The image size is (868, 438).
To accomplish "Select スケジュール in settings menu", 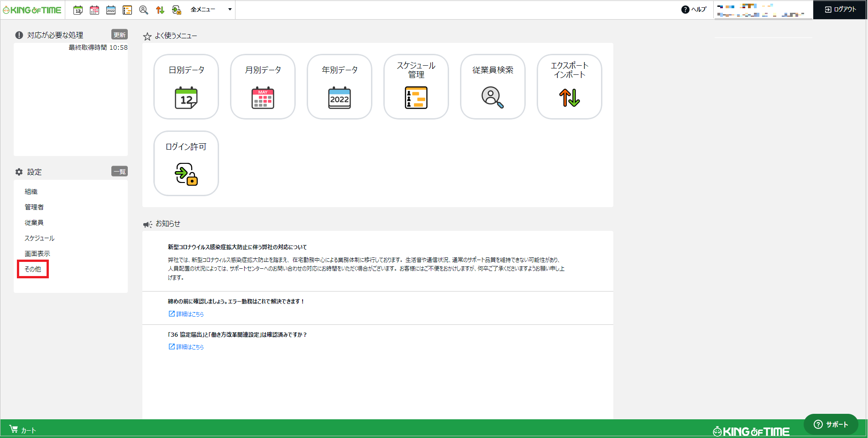I will click(39, 238).
